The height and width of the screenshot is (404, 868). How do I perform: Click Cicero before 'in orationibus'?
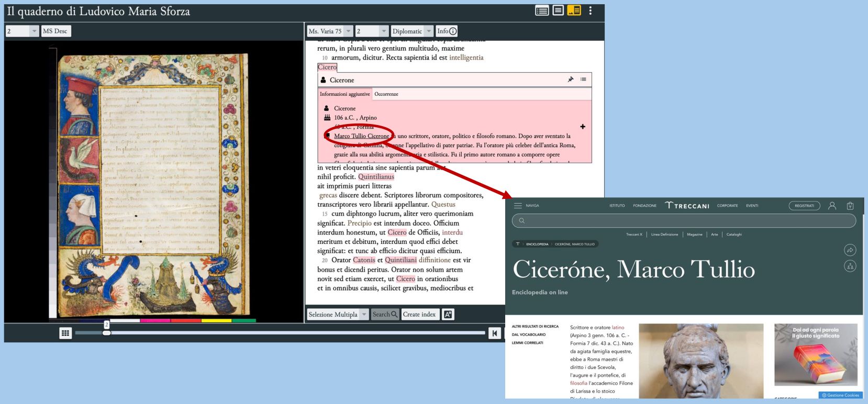(x=405, y=279)
